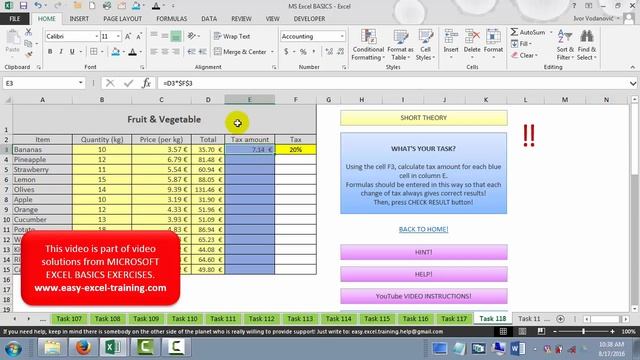The width and height of the screenshot is (640, 360).
Task: Switch to the DEVELOPER tab
Action: (x=309, y=19)
